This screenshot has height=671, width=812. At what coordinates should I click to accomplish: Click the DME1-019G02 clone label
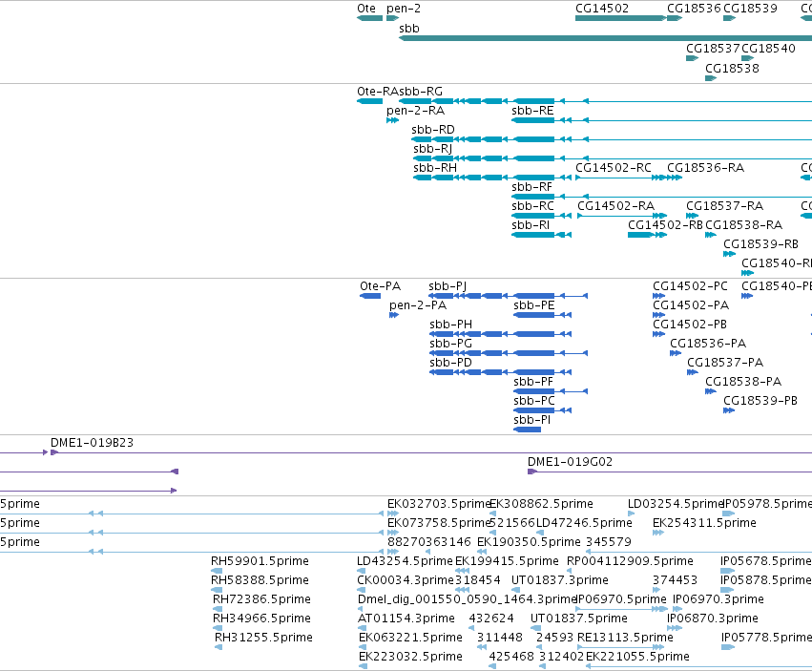pyautogui.click(x=570, y=462)
